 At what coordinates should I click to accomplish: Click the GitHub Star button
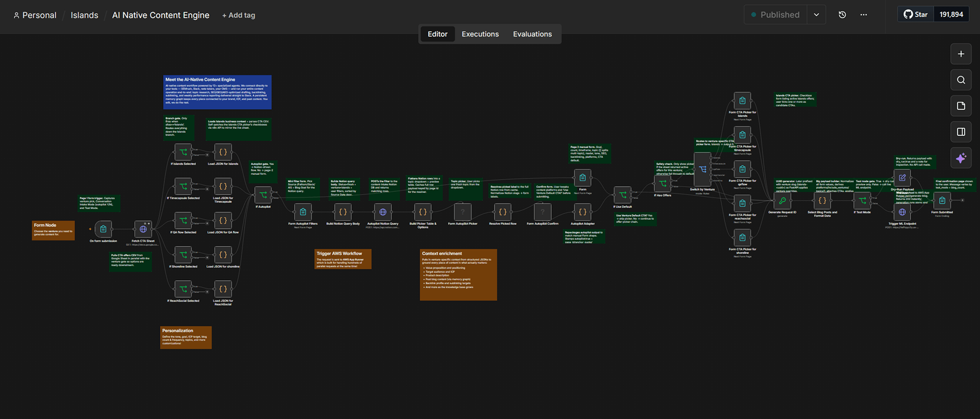916,14
